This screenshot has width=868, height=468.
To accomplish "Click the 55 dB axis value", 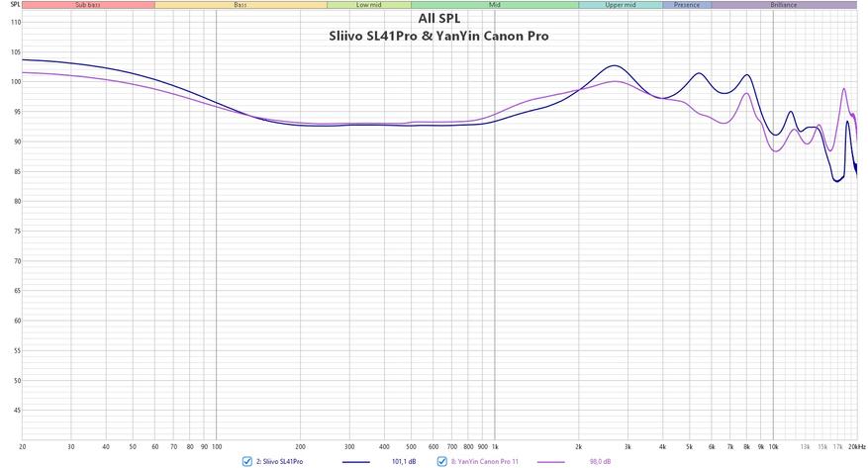I will point(17,350).
